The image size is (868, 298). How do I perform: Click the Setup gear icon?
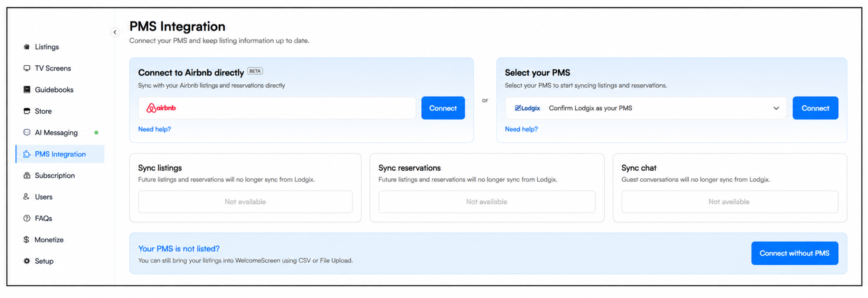tap(27, 261)
